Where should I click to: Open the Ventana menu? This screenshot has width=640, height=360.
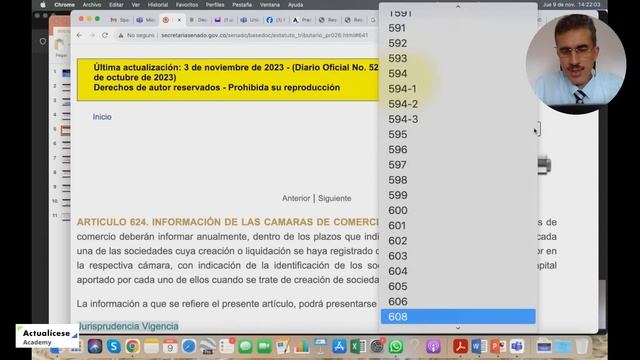pyautogui.click(x=270, y=5)
